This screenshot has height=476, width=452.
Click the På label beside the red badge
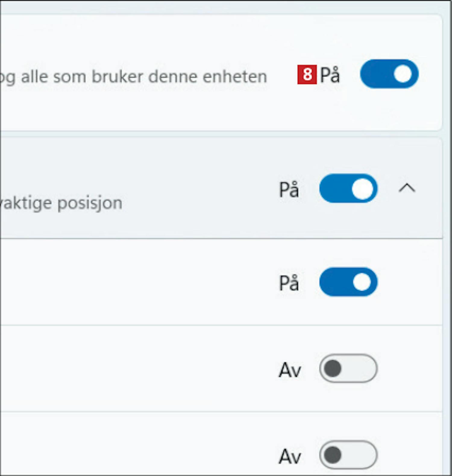tap(330, 75)
